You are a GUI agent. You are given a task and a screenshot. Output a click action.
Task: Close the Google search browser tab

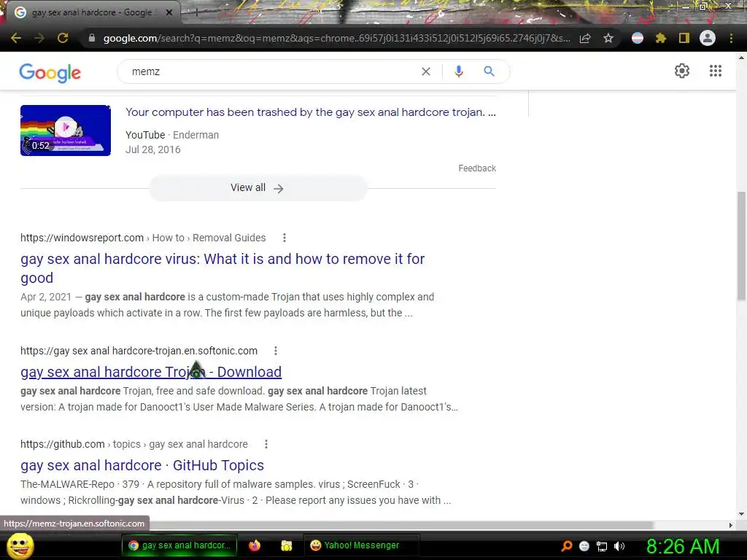169,12
